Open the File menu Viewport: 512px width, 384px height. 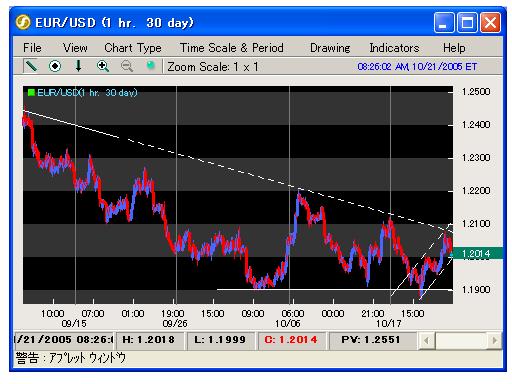pos(32,48)
